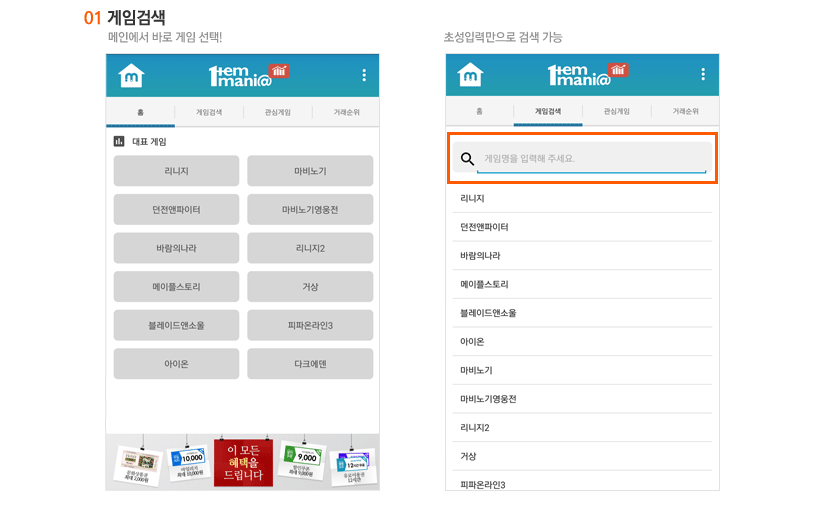Viewport: 820px width, 523px height.
Task: Click the magnifying glass search icon
Action: coord(467,158)
